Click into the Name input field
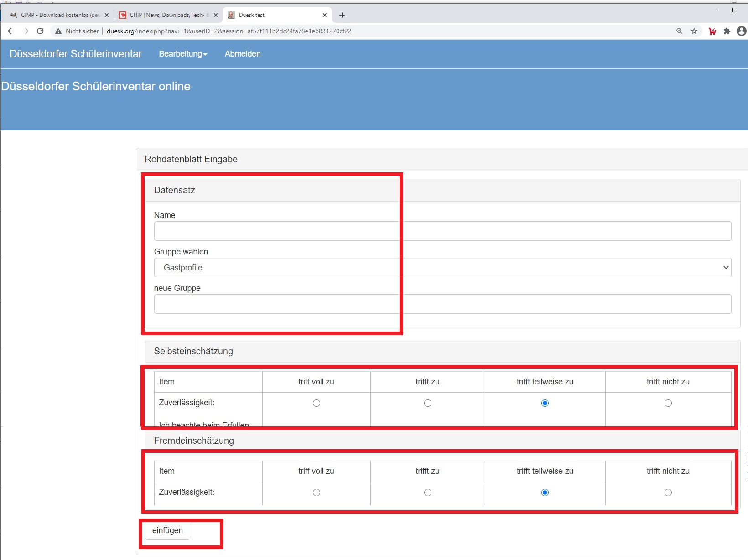 [442, 231]
